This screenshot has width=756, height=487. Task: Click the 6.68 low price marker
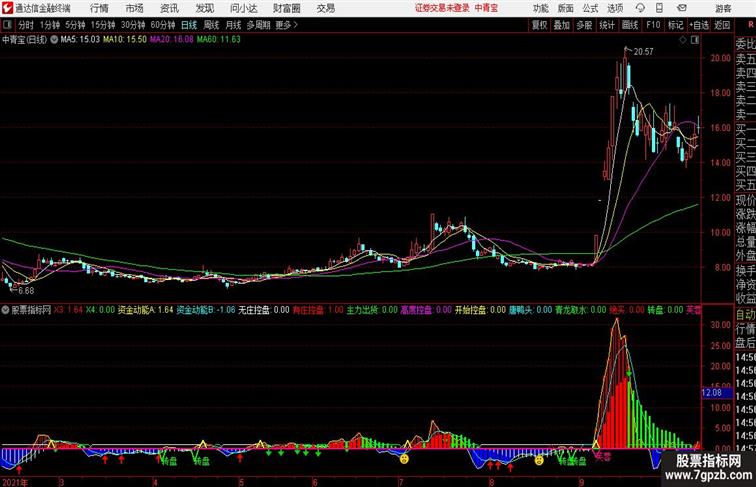point(25,291)
